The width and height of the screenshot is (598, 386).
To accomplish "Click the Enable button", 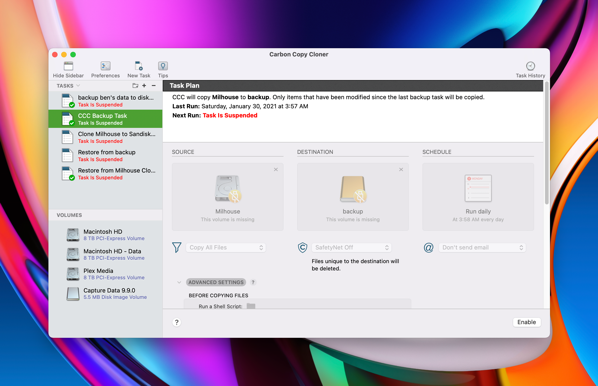I will tap(527, 322).
